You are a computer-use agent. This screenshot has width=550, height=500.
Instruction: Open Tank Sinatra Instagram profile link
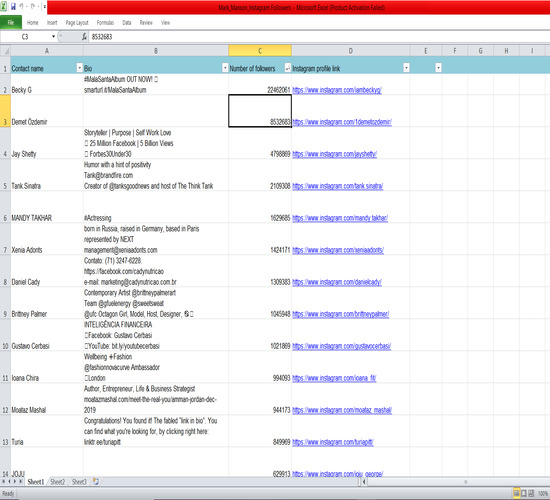click(337, 186)
